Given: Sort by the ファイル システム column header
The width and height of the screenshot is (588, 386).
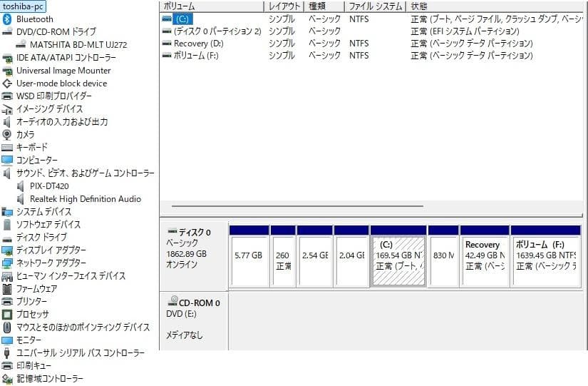Looking at the screenshot, I should pos(376,6).
